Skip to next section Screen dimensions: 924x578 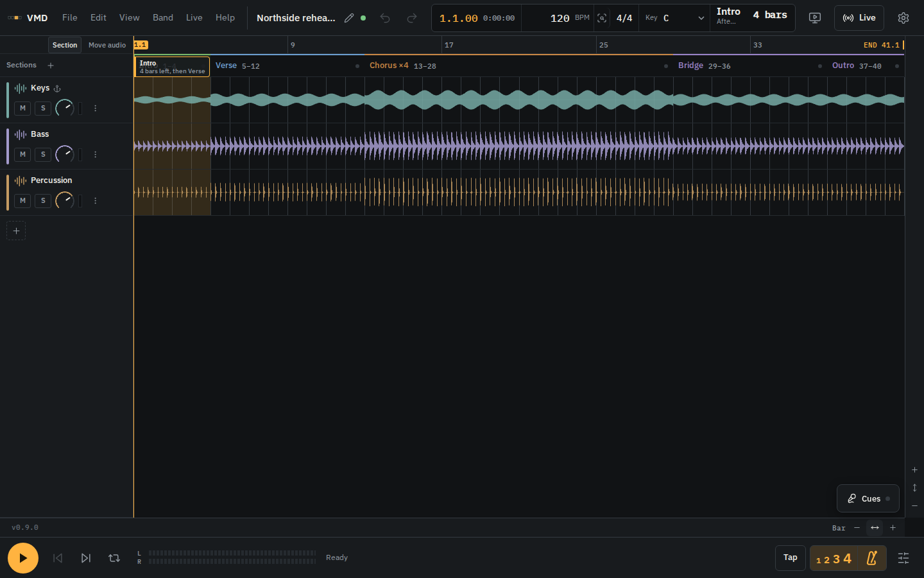click(x=86, y=558)
